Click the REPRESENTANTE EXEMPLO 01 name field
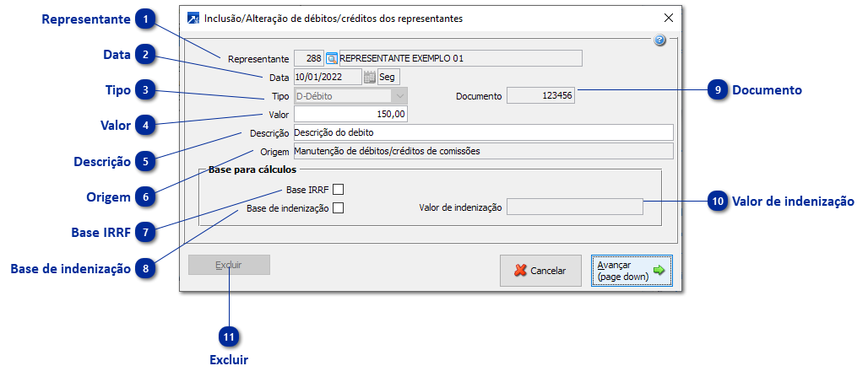This screenshot has width=868, height=382. tap(460, 58)
